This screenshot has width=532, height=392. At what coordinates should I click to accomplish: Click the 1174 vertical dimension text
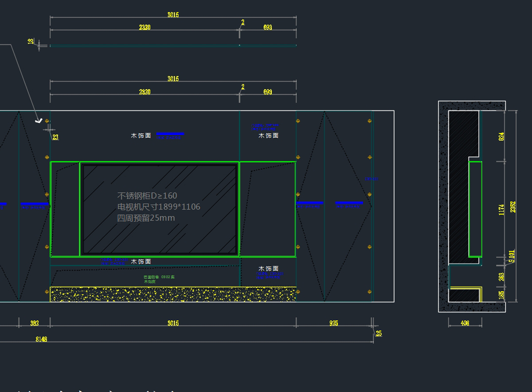click(x=501, y=209)
